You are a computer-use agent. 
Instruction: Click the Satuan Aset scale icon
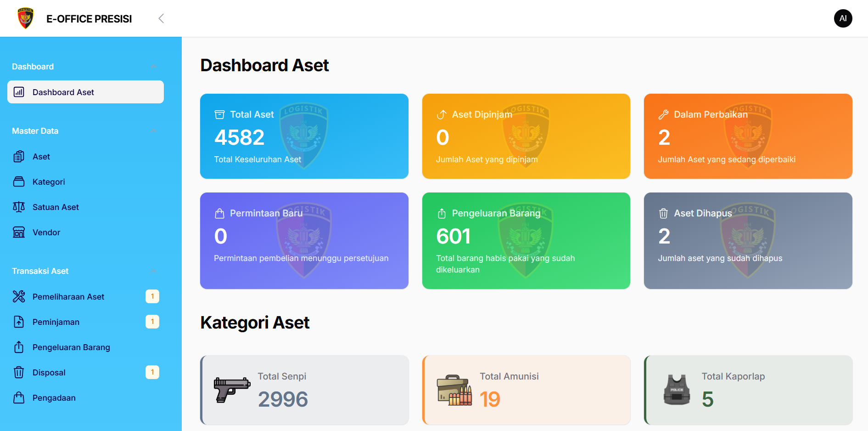[x=19, y=207]
